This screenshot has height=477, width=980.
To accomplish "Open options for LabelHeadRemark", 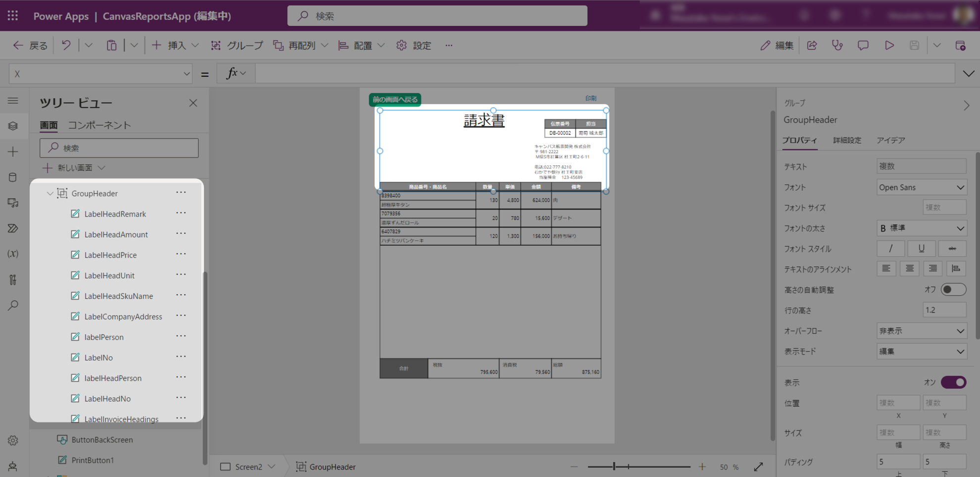I will coord(181,213).
